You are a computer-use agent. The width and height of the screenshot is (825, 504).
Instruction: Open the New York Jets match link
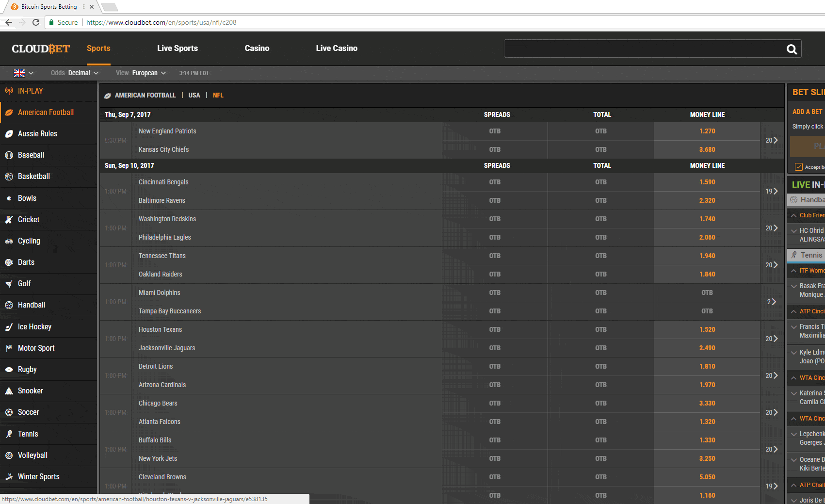(x=158, y=459)
